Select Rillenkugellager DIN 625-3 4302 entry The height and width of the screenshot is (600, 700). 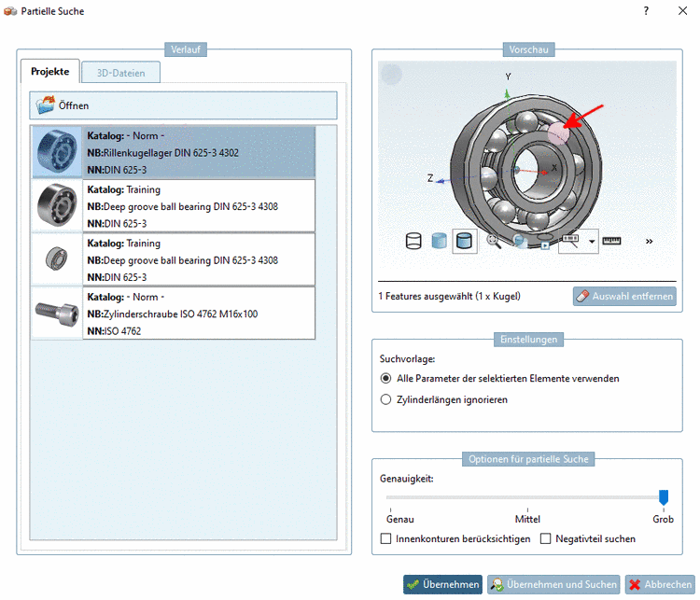pyautogui.click(x=174, y=152)
